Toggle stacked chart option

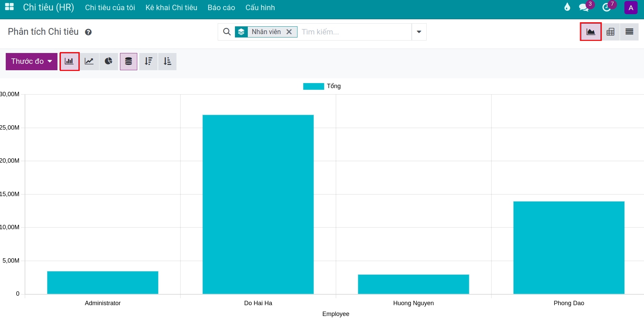pos(128,61)
